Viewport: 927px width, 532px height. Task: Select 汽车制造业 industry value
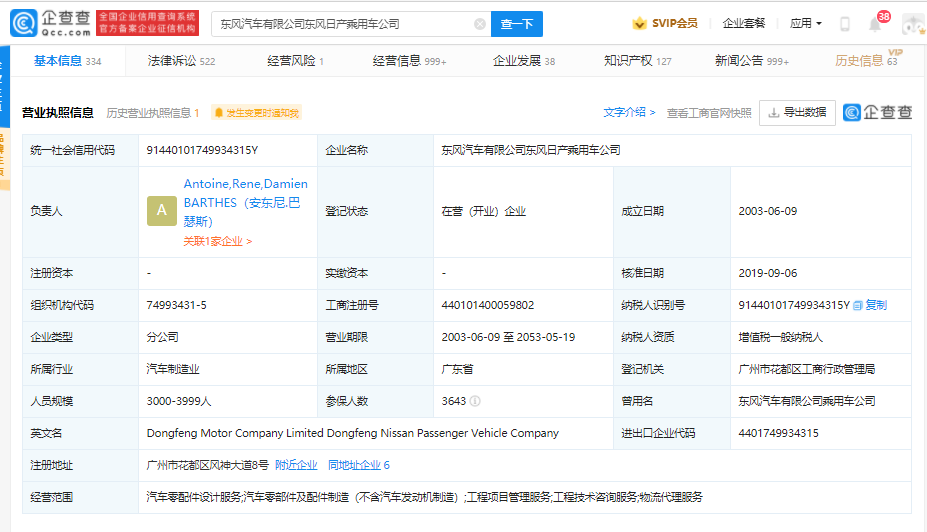(173, 369)
